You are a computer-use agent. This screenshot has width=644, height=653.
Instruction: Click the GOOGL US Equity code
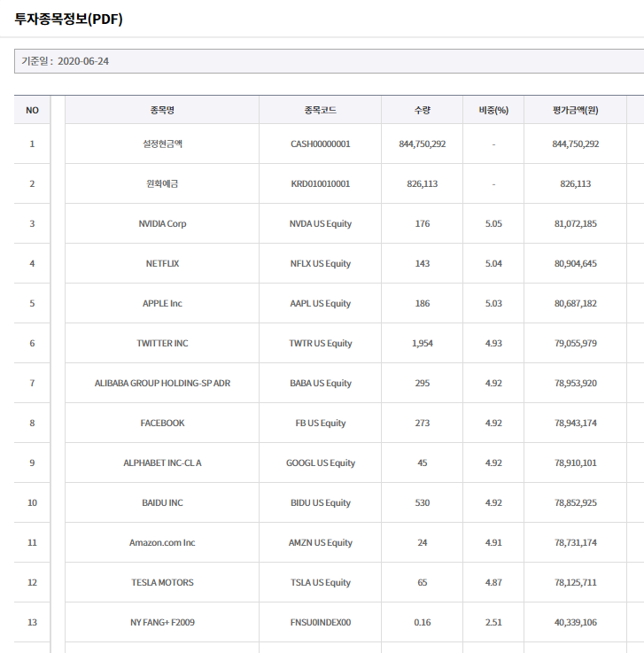(321, 463)
